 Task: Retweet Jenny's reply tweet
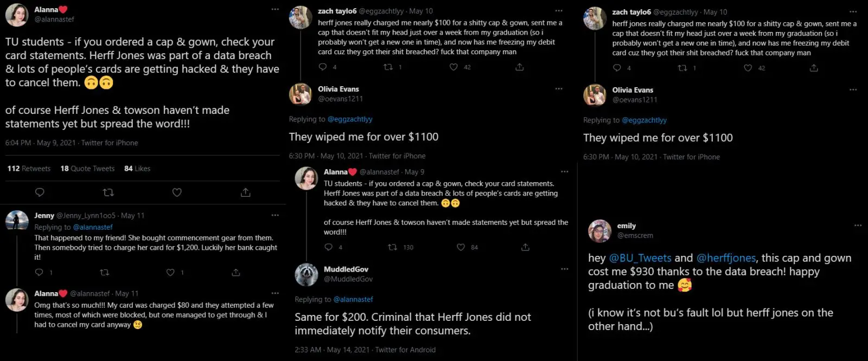105,273
